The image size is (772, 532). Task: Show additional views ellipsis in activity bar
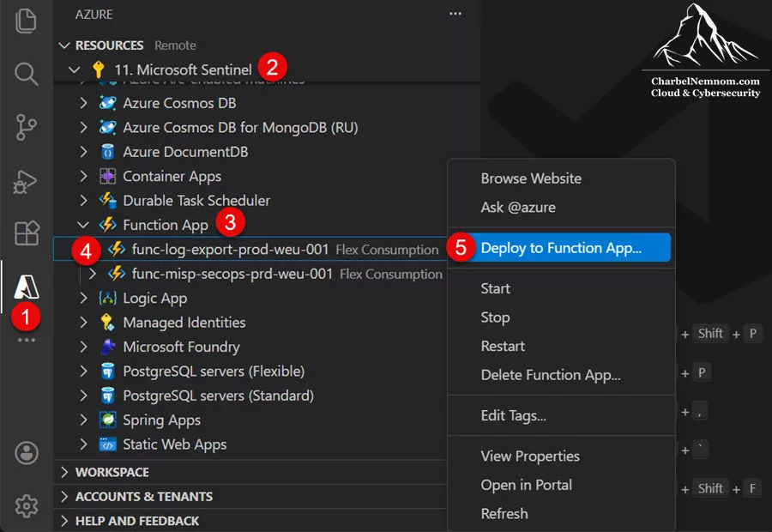27,340
